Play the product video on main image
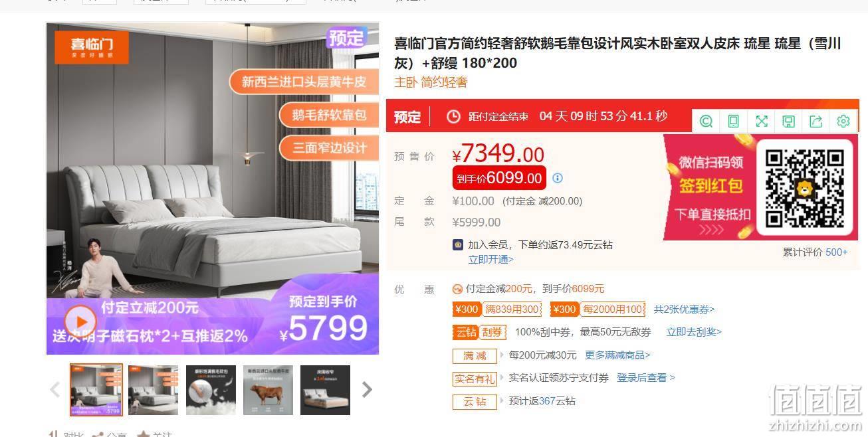 (80, 321)
